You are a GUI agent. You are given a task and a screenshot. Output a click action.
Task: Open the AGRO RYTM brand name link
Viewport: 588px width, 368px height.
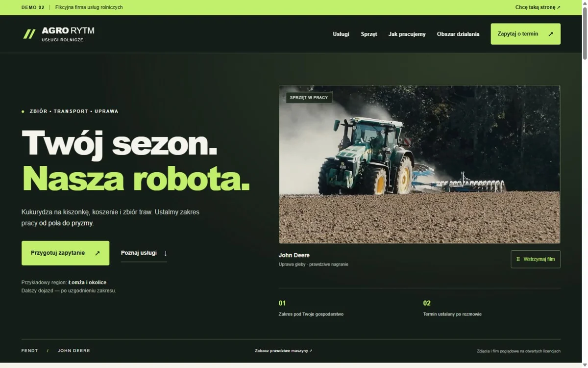pos(68,30)
